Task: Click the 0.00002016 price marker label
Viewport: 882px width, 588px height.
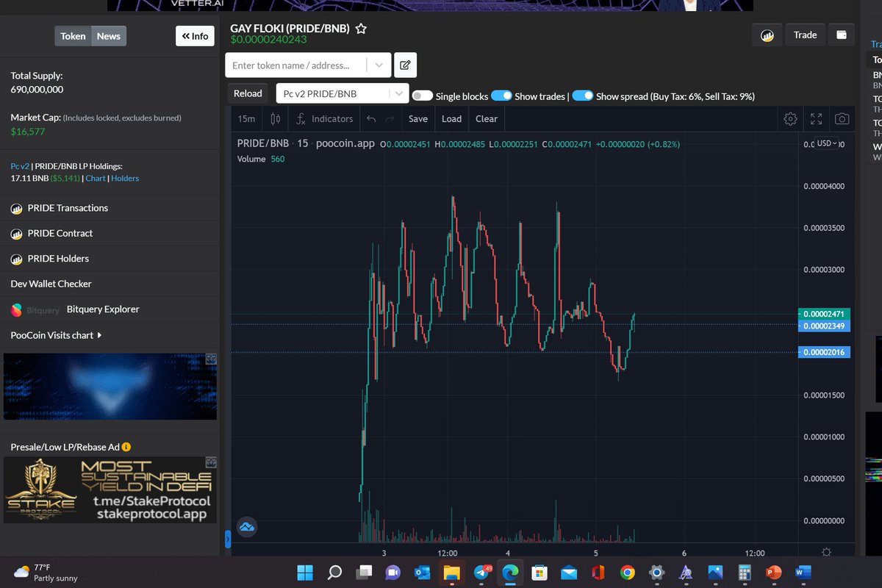Action: point(825,353)
